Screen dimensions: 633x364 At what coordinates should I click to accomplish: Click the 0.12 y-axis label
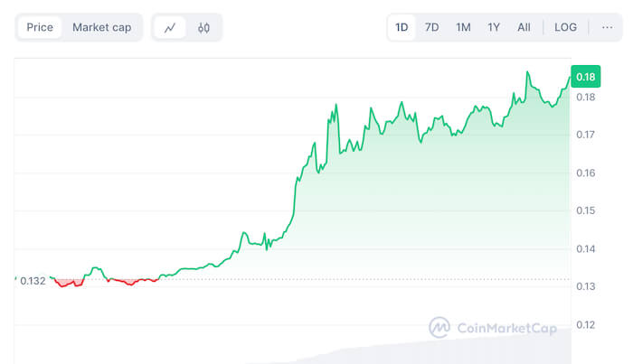click(586, 324)
